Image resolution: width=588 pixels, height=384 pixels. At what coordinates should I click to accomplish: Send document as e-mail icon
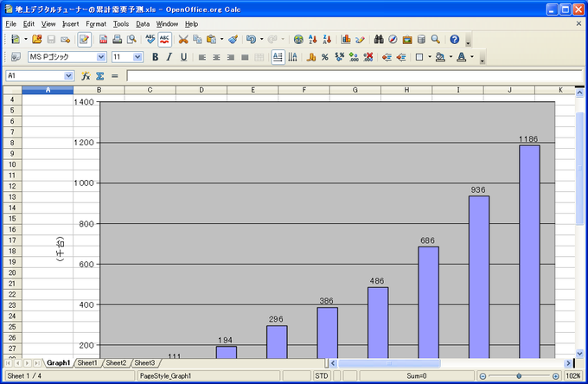pyautogui.click(x=65, y=39)
